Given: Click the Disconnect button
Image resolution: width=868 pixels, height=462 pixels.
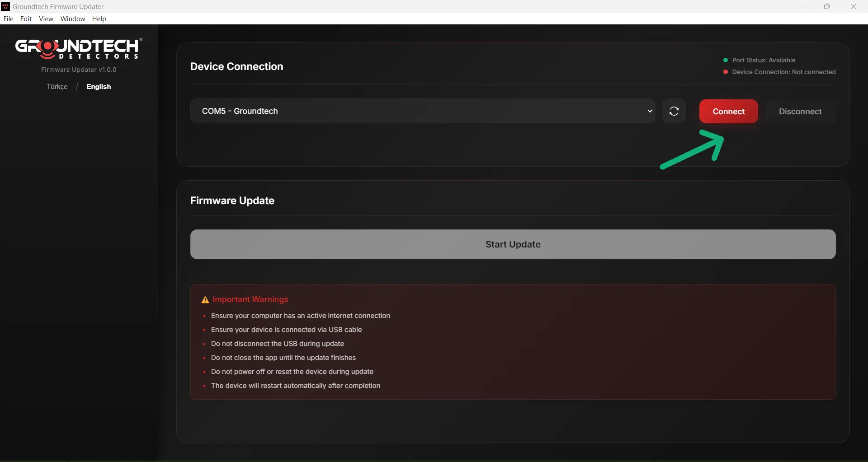Looking at the screenshot, I should [800, 112].
